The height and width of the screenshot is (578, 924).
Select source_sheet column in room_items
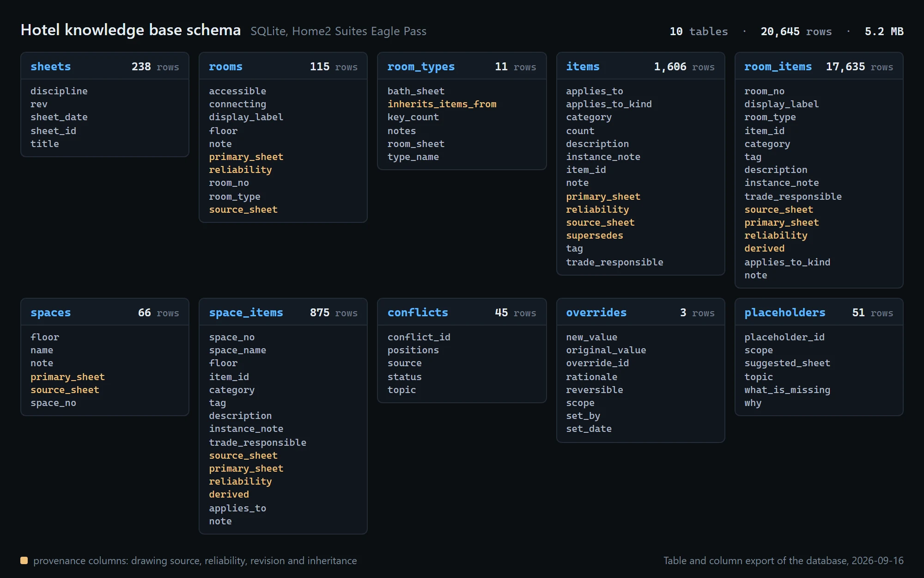[x=778, y=209]
